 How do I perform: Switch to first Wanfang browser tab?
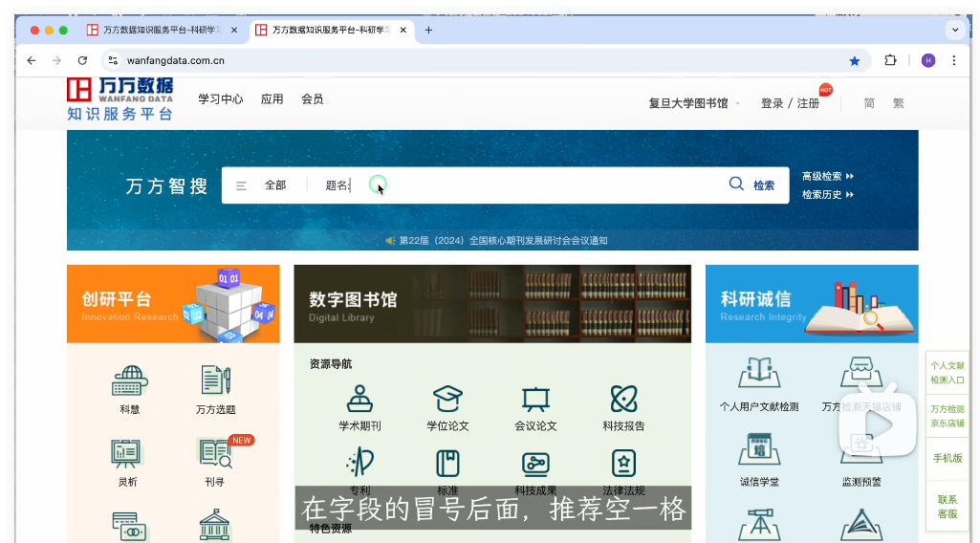click(x=162, y=30)
